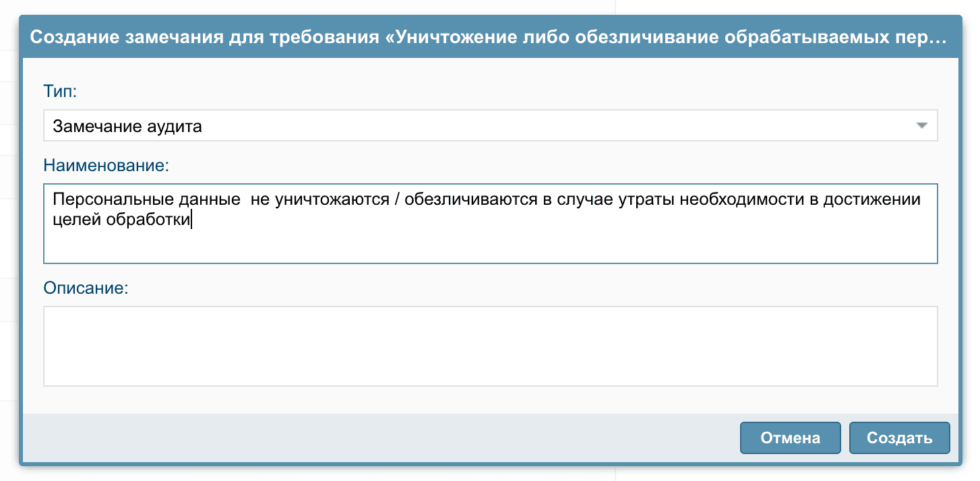Focus the empty Описание text area
980x481 pixels.
point(490,346)
